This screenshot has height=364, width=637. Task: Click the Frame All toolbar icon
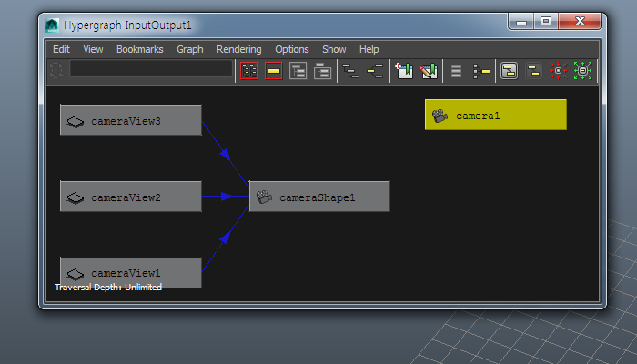[249, 71]
